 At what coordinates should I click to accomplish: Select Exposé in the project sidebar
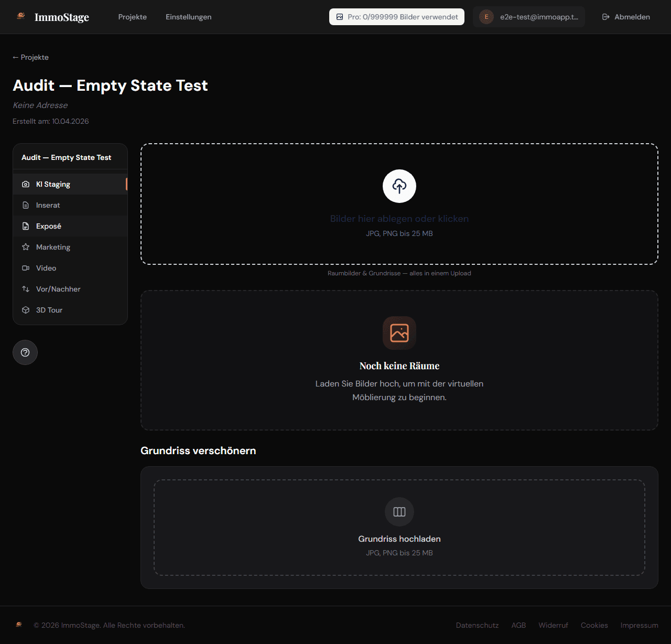click(48, 226)
